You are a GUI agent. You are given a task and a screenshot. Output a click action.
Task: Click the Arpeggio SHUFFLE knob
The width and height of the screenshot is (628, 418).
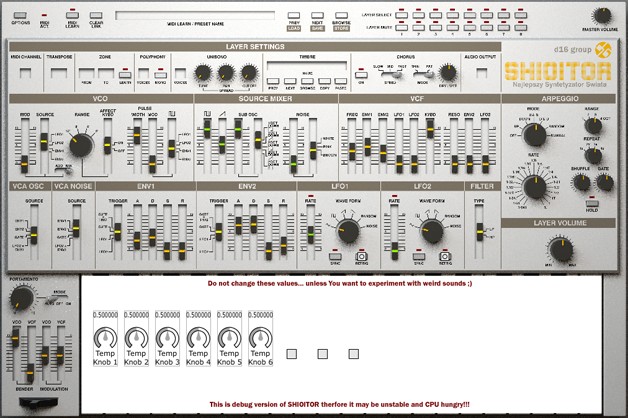[x=582, y=183]
